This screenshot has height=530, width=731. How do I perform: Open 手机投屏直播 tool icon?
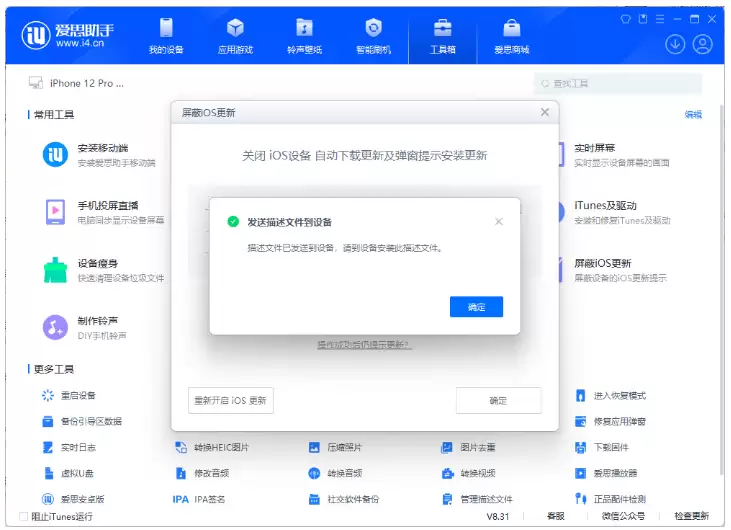coord(55,212)
